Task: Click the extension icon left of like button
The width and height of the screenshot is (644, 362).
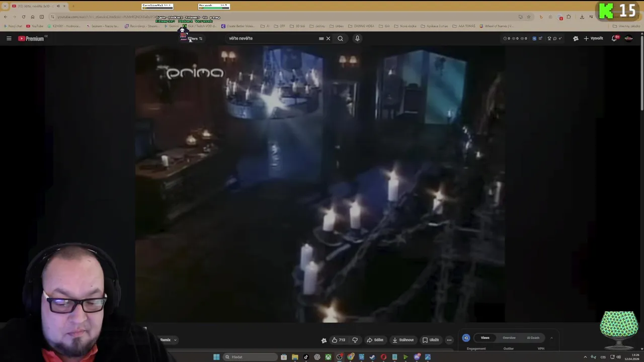Action: pyautogui.click(x=324, y=340)
